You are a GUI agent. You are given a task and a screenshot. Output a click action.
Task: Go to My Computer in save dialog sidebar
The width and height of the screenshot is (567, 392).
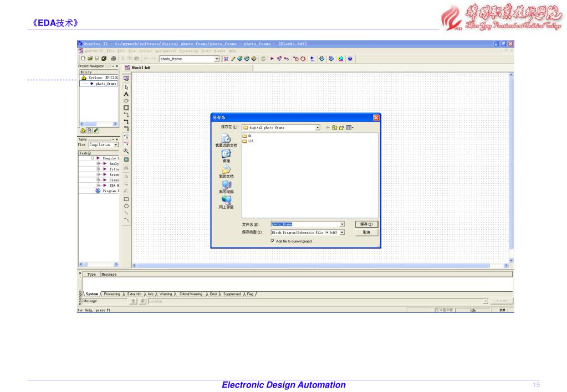tap(226, 187)
